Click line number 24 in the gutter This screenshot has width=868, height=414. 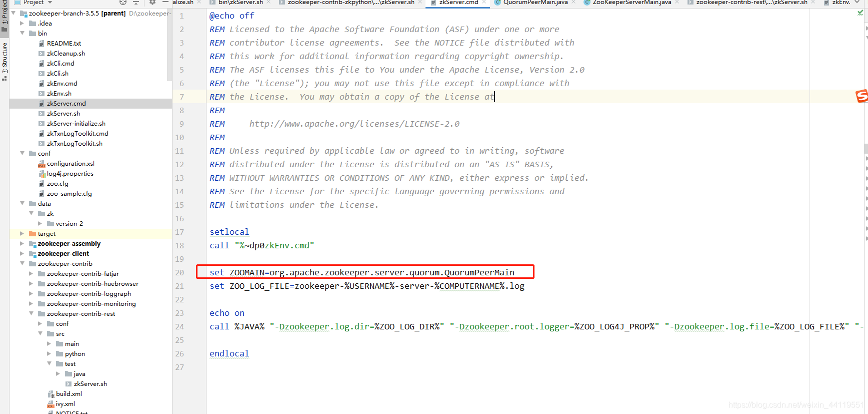(179, 326)
